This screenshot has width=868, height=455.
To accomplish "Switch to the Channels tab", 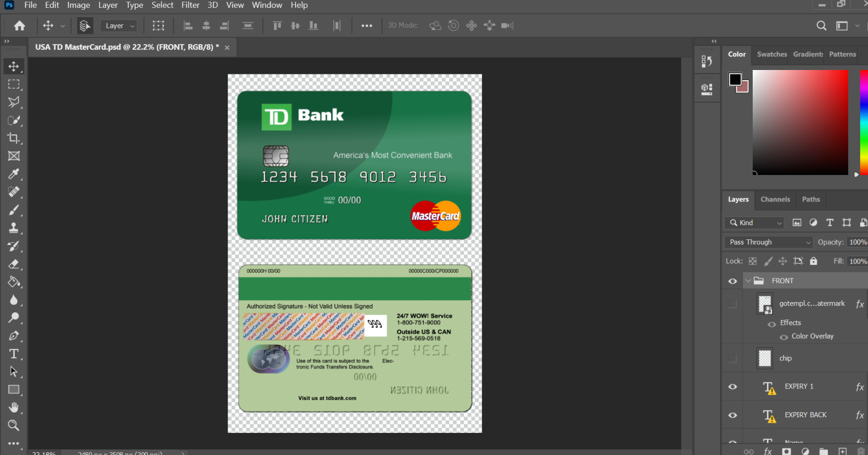I will (775, 199).
